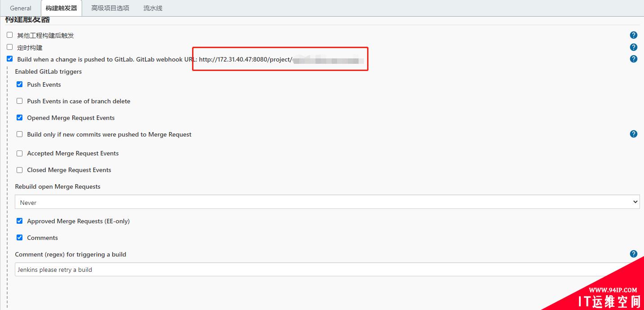
Task: Uncheck Build when a change is pushed to GitLab
Action: click(9, 59)
